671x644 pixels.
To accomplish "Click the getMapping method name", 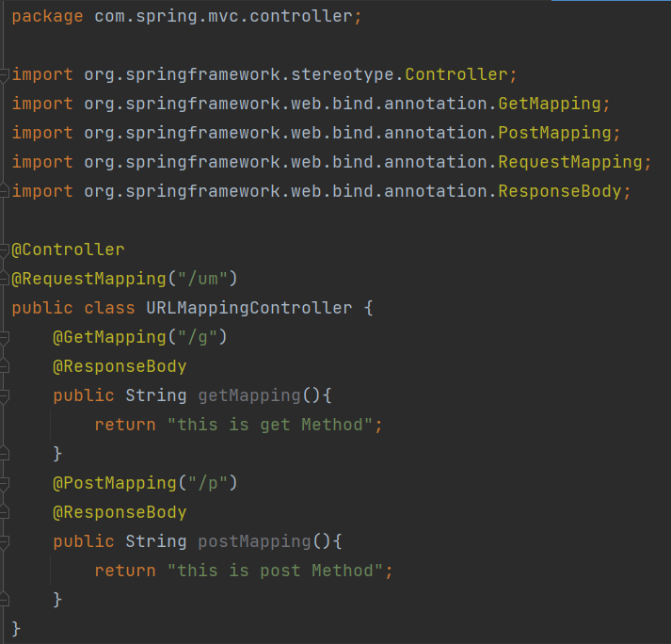I will pos(248,395).
